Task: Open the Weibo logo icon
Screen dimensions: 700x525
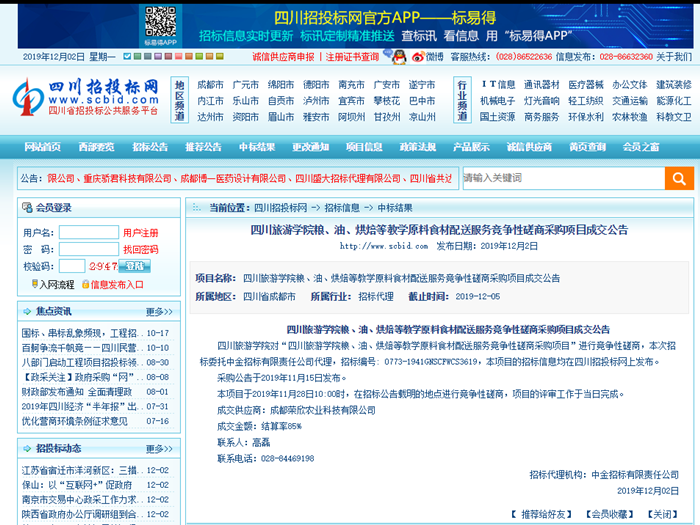Action: click(418, 57)
